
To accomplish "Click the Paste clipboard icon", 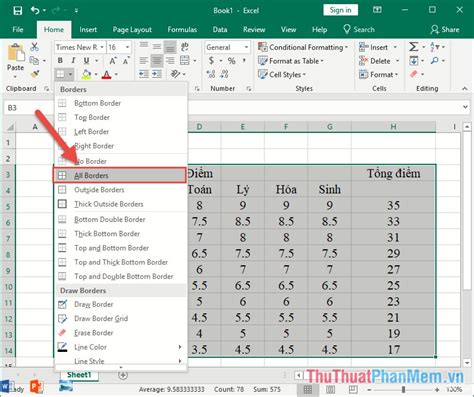I will [16, 53].
